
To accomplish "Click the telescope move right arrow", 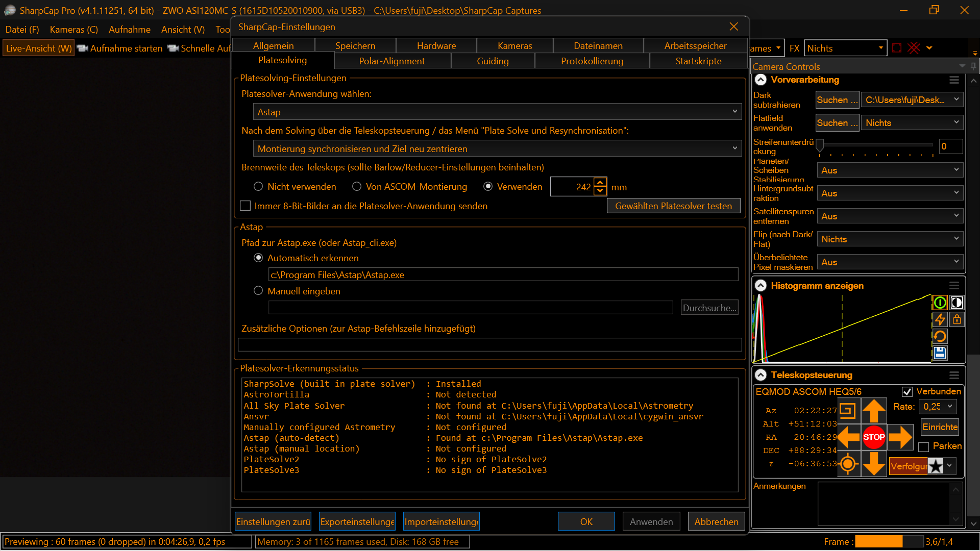I will 900,437.
